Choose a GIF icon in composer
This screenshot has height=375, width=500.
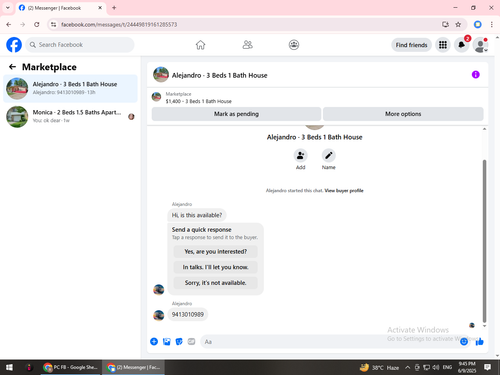[x=191, y=341]
